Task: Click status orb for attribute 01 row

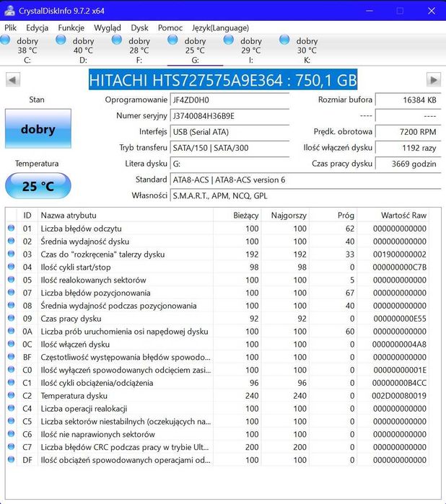Action: coord(12,229)
